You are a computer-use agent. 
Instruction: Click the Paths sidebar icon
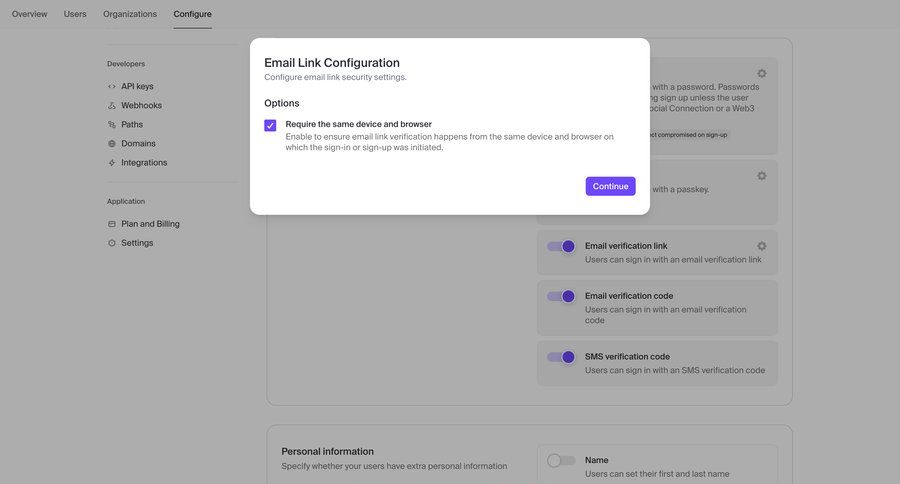(112, 125)
